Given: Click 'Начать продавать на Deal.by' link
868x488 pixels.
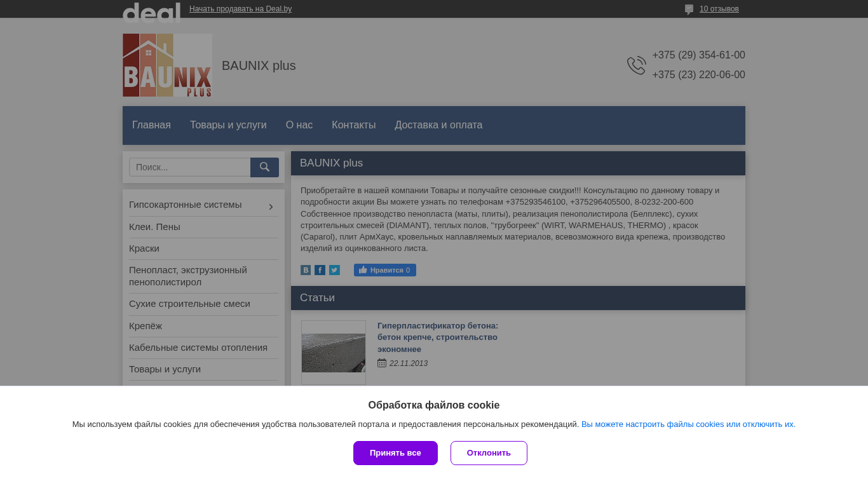Looking at the screenshot, I should [x=240, y=9].
